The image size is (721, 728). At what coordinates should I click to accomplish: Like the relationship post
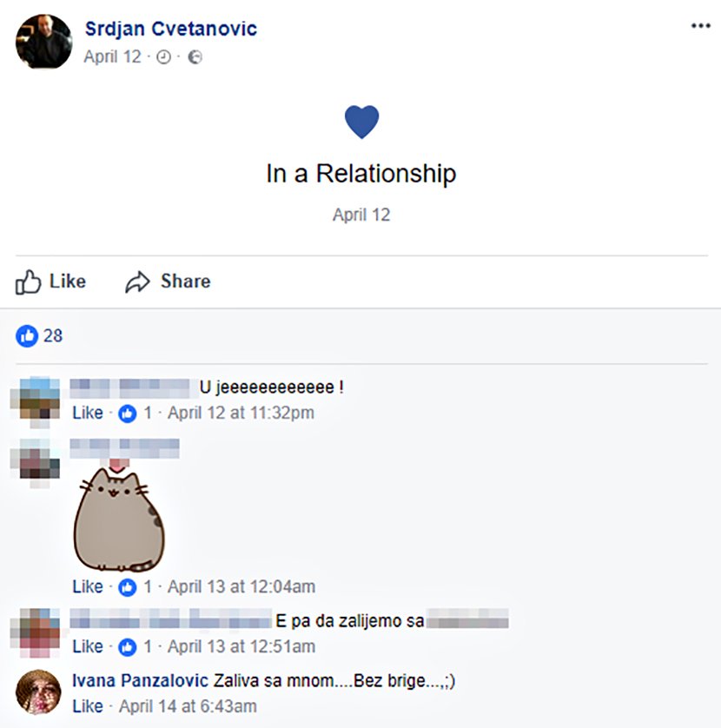pos(51,281)
